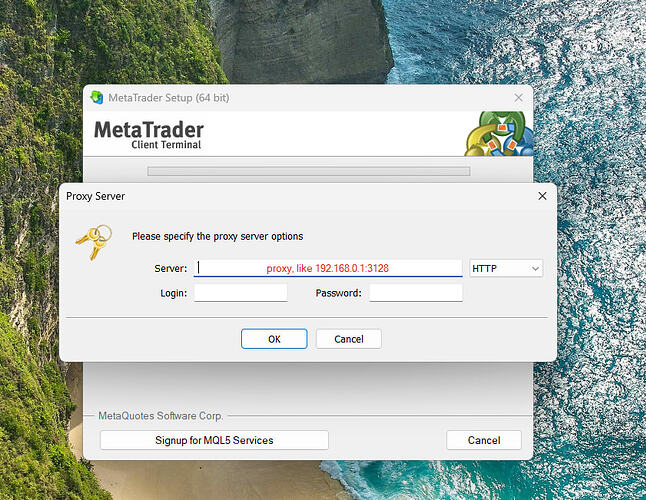Click Cancel in MetaTrader Setup window

point(484,440)
